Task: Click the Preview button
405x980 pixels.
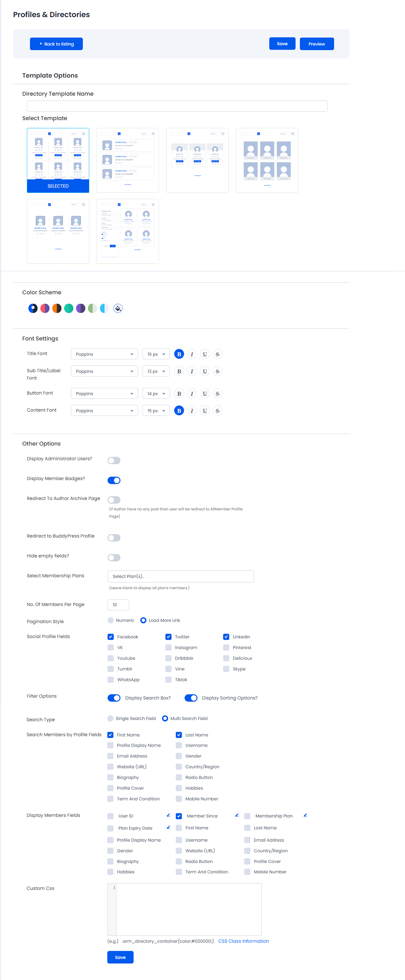Action: click(x=317, y=44)
